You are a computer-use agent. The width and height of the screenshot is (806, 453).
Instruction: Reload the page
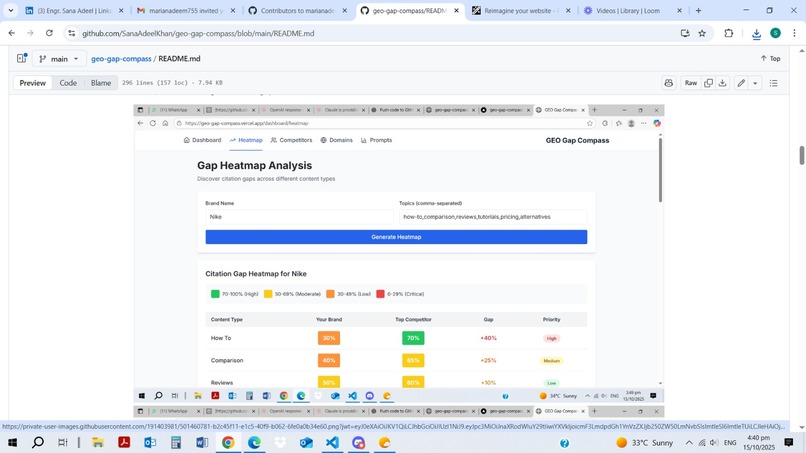pos(49,33)
